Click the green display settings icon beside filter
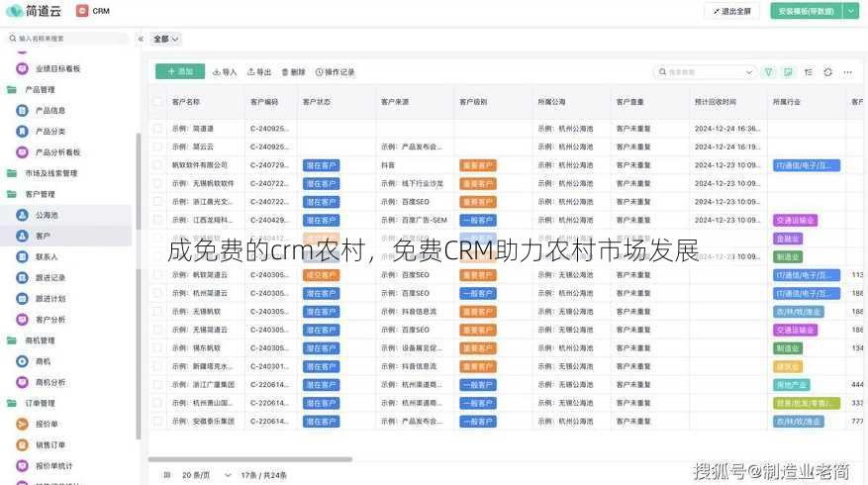This screenshot has width=868, height=485. 788,72
